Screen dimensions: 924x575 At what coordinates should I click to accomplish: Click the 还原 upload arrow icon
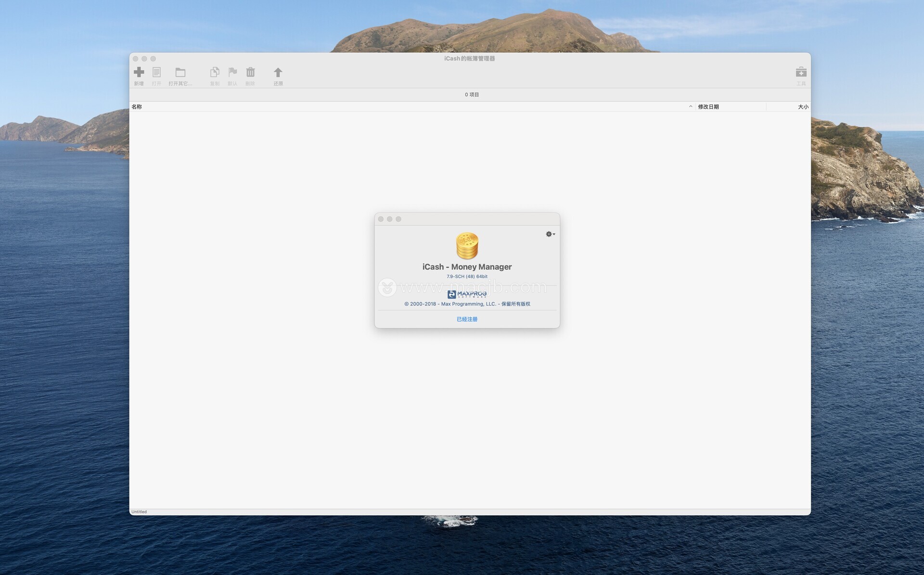(278, 72)
